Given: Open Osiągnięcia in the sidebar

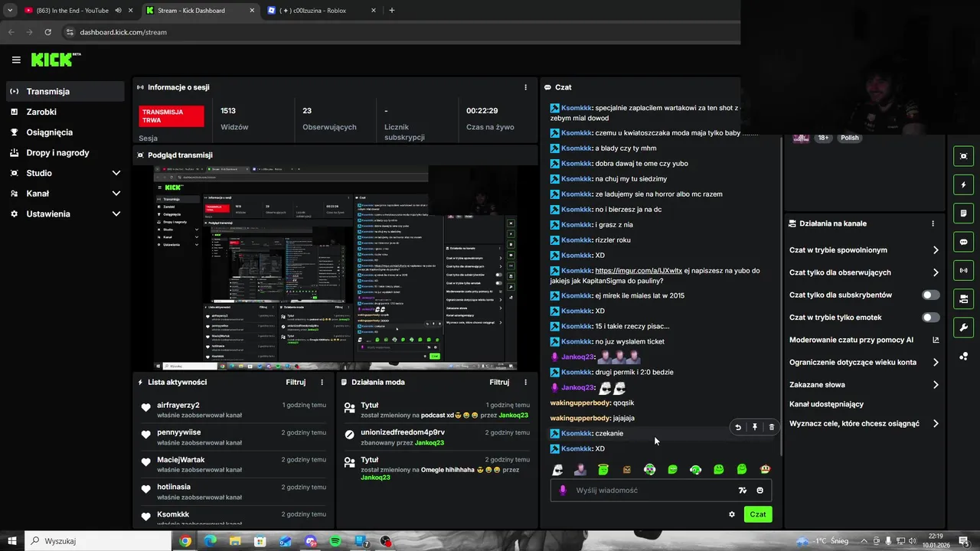Looking at the screenshot, I should coord(64,132).
